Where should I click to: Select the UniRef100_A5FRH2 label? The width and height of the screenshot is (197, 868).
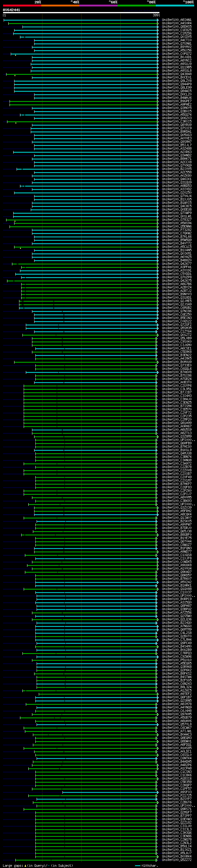pos(176,511)
